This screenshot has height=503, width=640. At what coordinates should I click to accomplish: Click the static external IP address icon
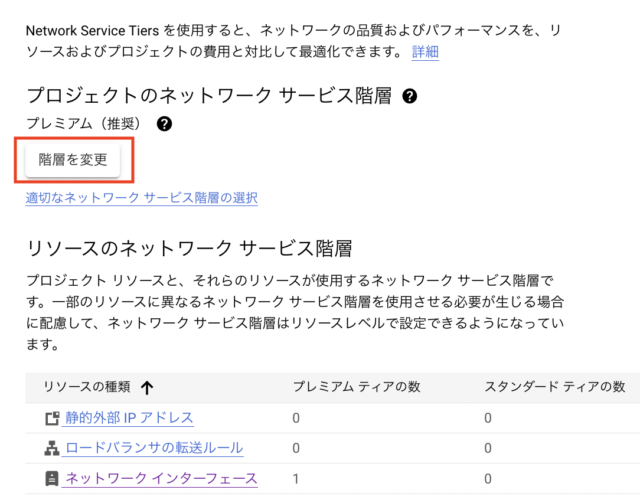52,418
